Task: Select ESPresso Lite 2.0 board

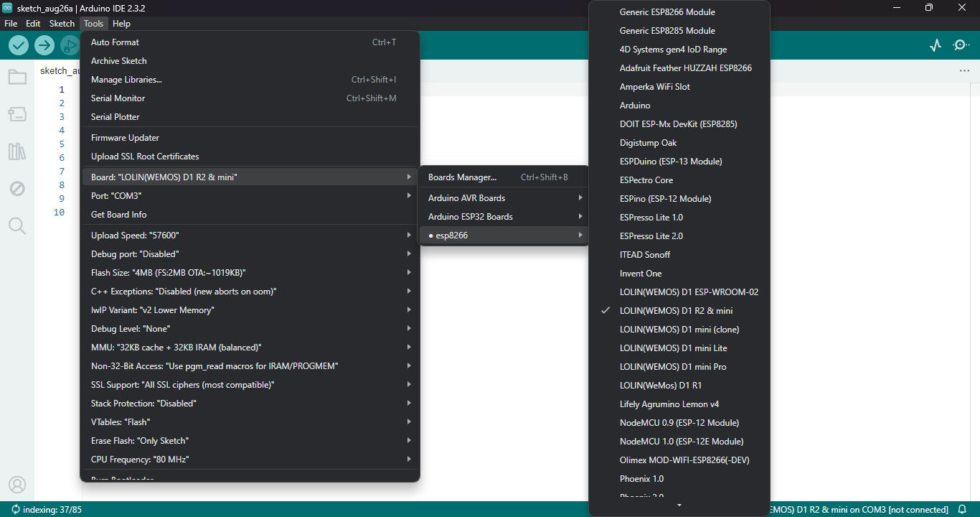Action: coord(679,236)
